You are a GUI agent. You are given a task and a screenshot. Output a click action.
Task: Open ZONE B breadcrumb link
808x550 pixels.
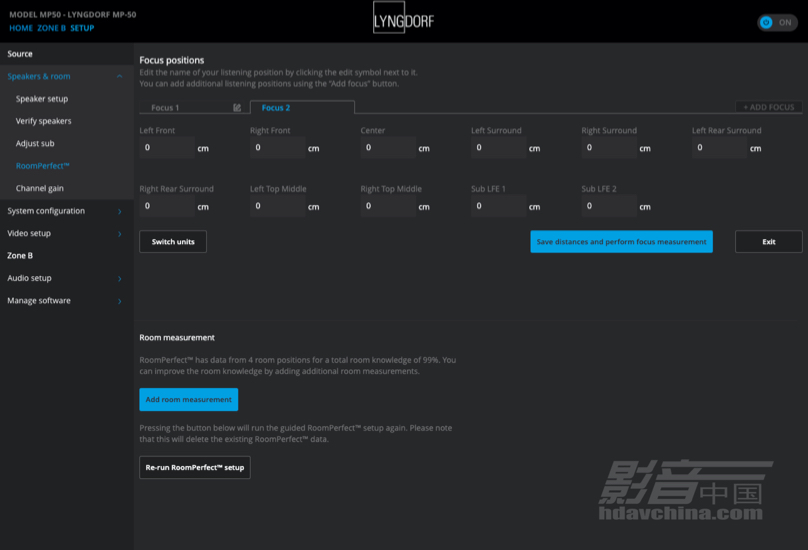tap(52, 28)
